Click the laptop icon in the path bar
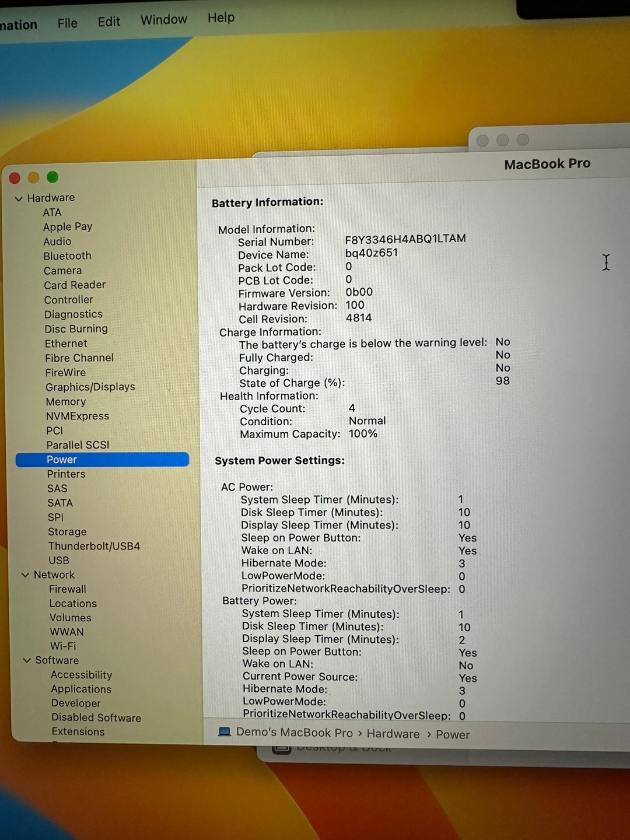Image resolution: width=630 pixels, height=840 pixels. click(224, 731)
